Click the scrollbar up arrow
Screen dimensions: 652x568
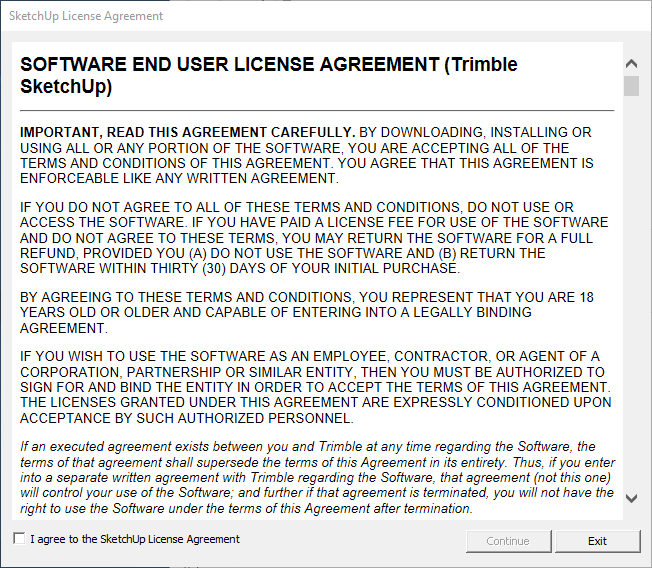[631, 64]
